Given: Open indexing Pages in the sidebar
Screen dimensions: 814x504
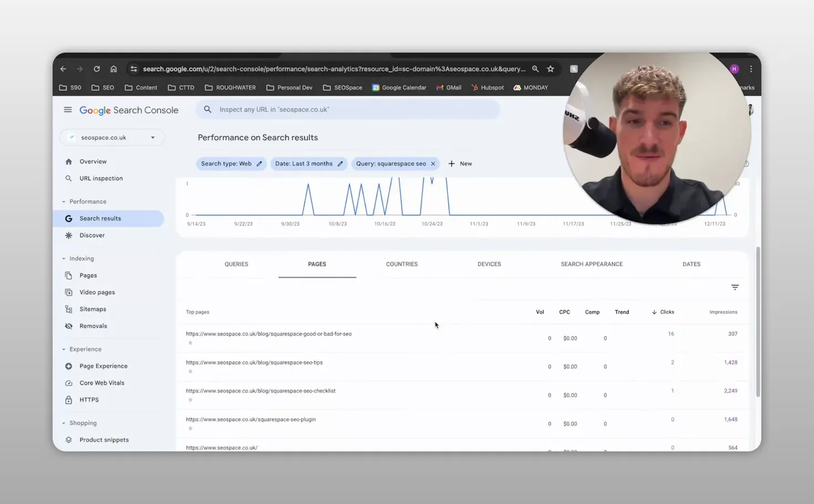Looking at the screenshot, I should [88, 275].
